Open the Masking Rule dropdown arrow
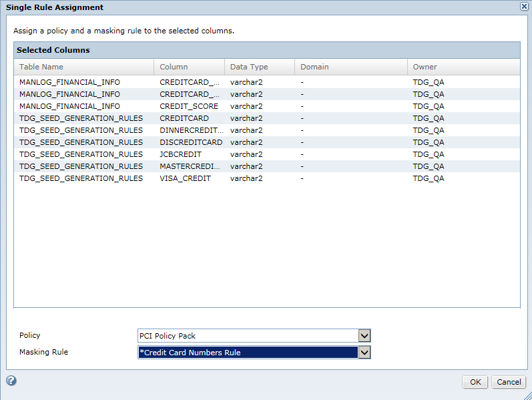 click(364, 353)
